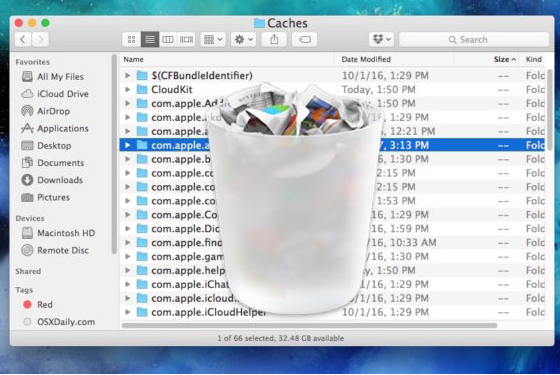This screenshot has width=560, height=375.
Task: Go forward with the right arrow button
Action: point(40,39)
